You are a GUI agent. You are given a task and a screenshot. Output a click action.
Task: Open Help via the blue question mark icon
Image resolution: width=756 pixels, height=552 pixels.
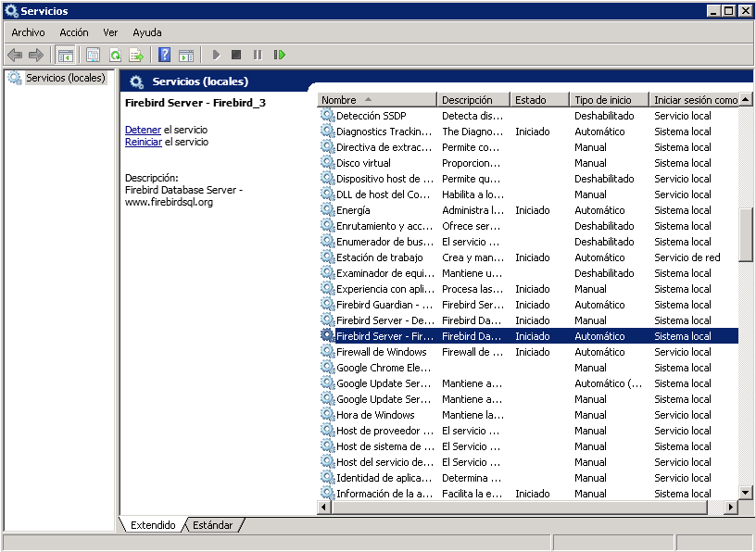coord(164,56)
